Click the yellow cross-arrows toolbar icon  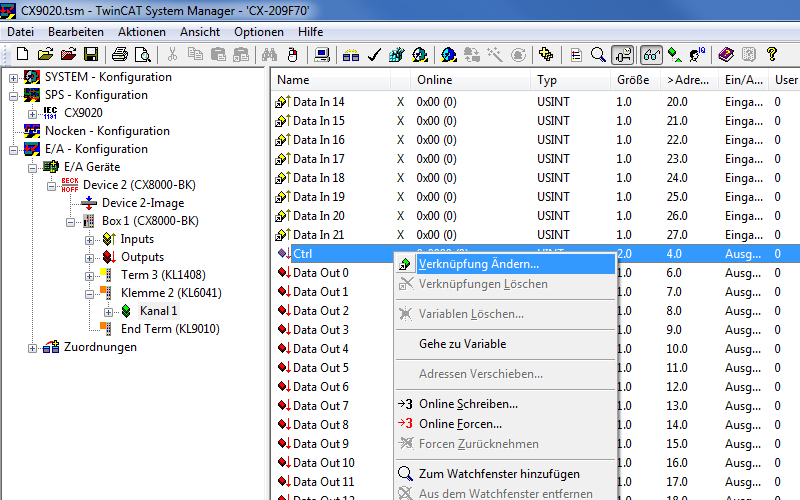546,54
